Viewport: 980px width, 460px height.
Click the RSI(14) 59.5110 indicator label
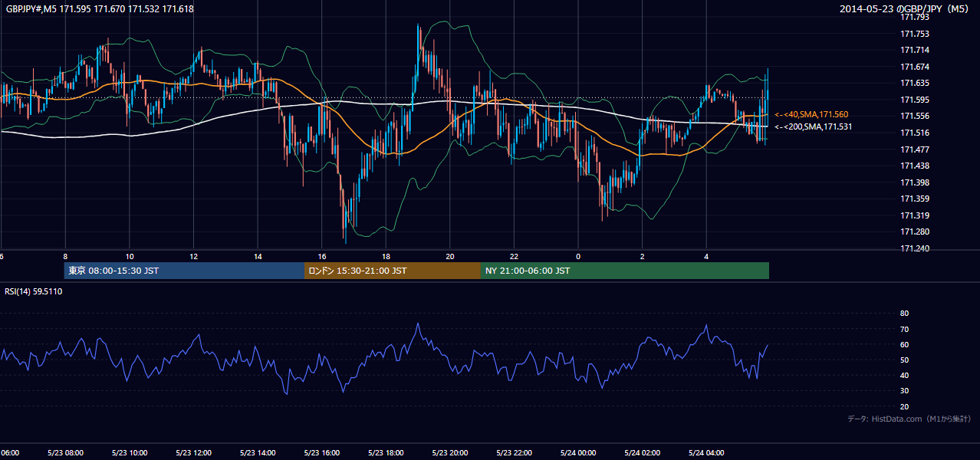tap(34, 291)
